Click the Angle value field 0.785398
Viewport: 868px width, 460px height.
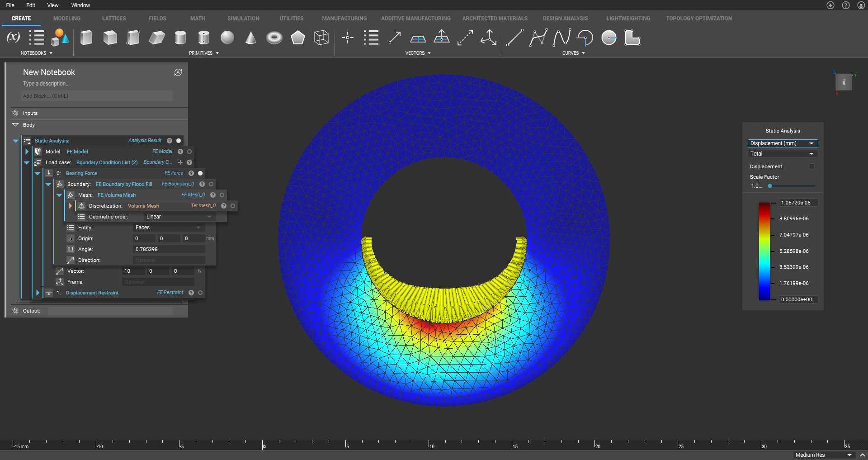click(x=169, y=249)
